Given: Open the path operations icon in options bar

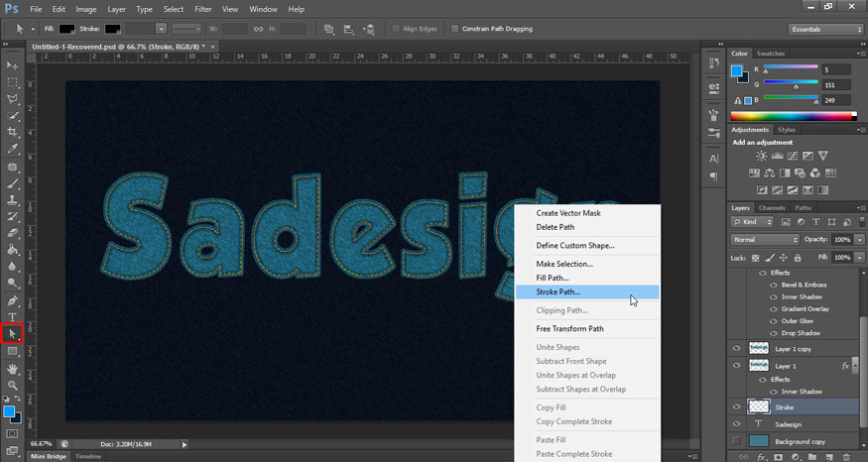Looking at the screenshot, I should coord(328,29).
